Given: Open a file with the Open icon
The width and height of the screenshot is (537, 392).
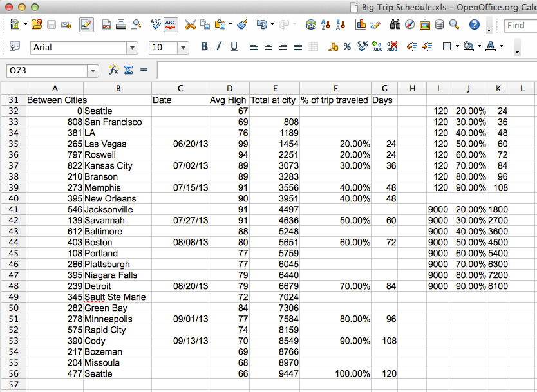Looking at the screenshot, I should [36, 24].
